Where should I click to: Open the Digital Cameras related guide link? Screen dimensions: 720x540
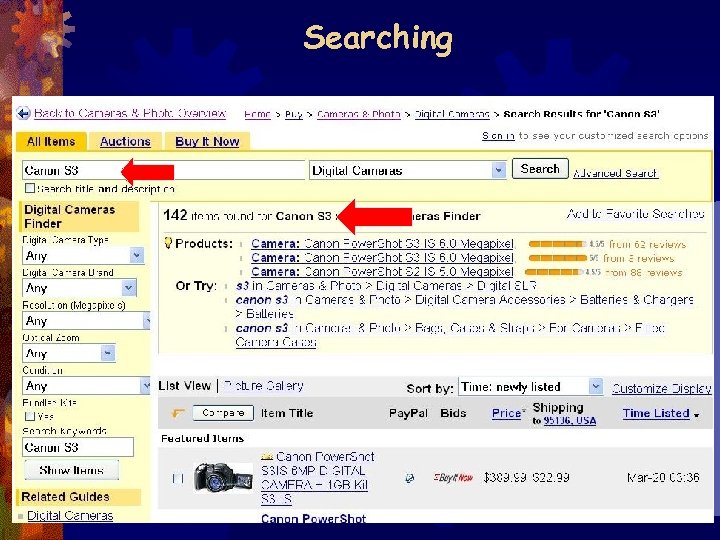pos(70,516)
